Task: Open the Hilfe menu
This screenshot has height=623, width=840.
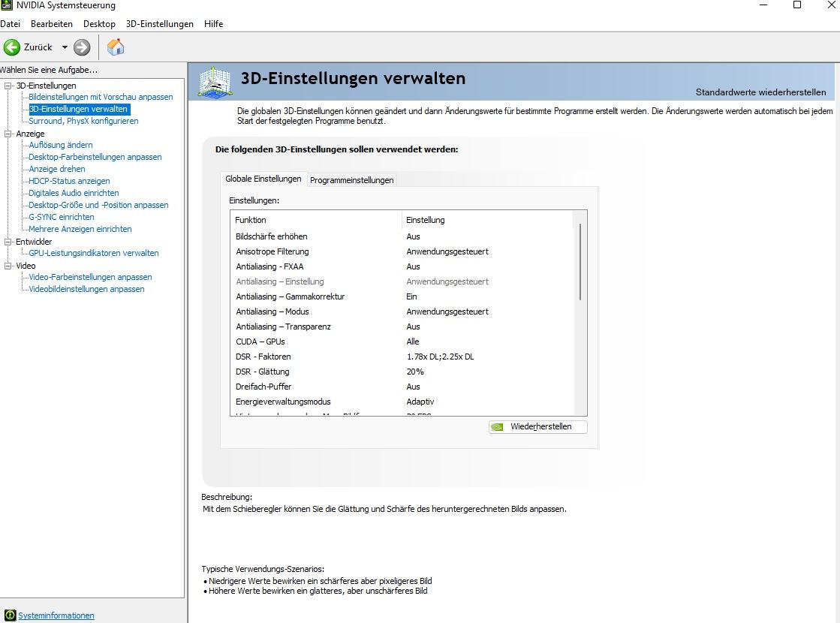Action: (x=213, y=23)
